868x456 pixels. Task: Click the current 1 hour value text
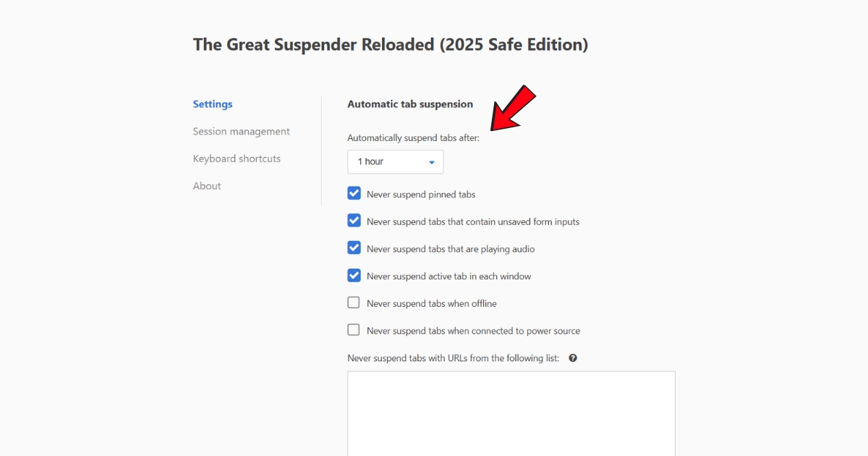point(370,161)
